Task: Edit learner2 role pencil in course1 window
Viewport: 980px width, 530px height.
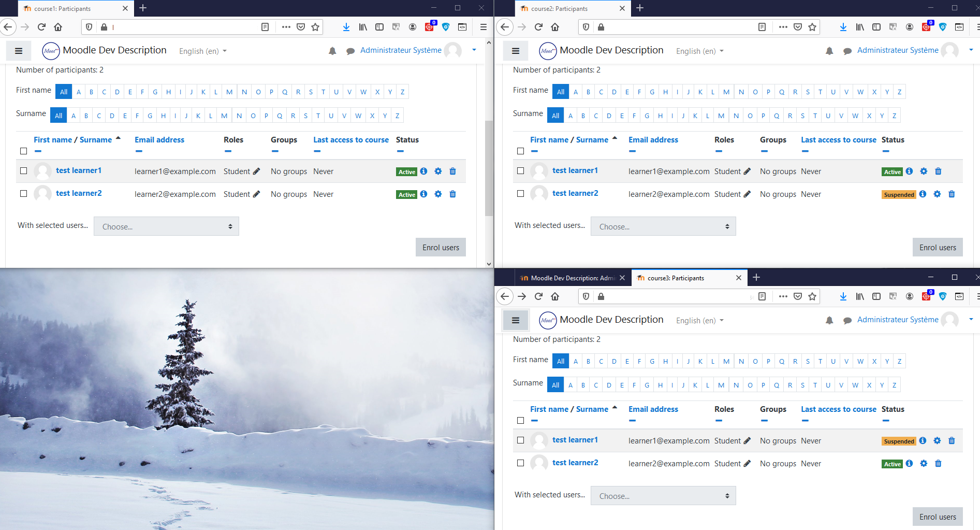Action: click(256, 194)
